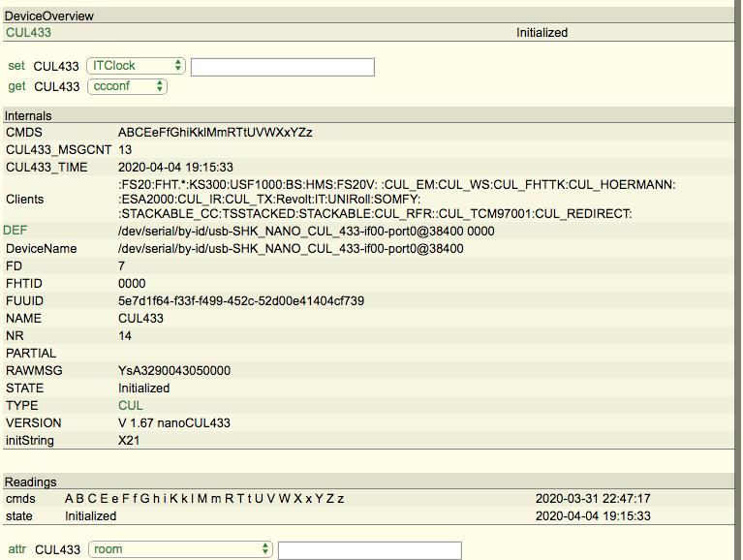Open the CUL type link

(131, 406)
